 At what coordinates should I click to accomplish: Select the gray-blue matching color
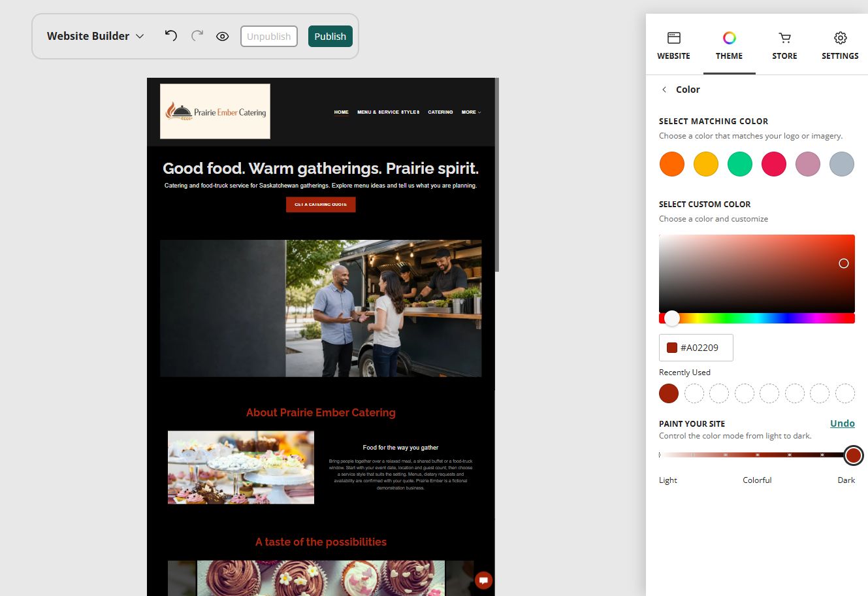tap(842, 164)
